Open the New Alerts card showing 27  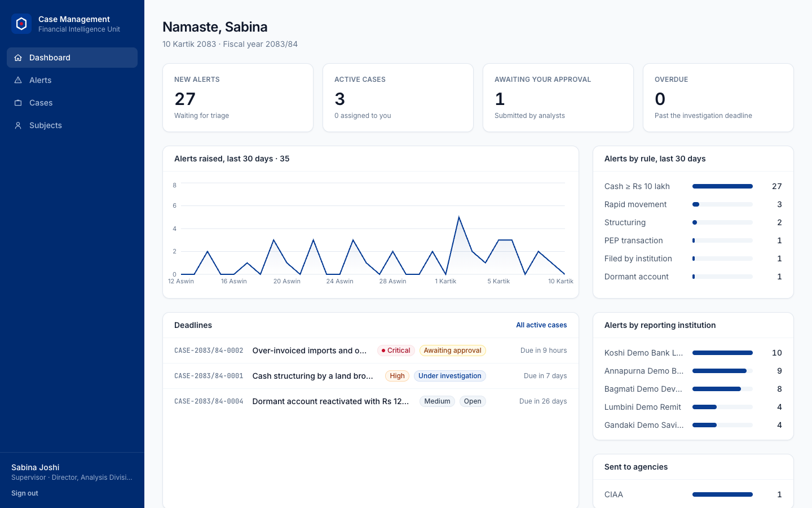[x=238, y=98]
